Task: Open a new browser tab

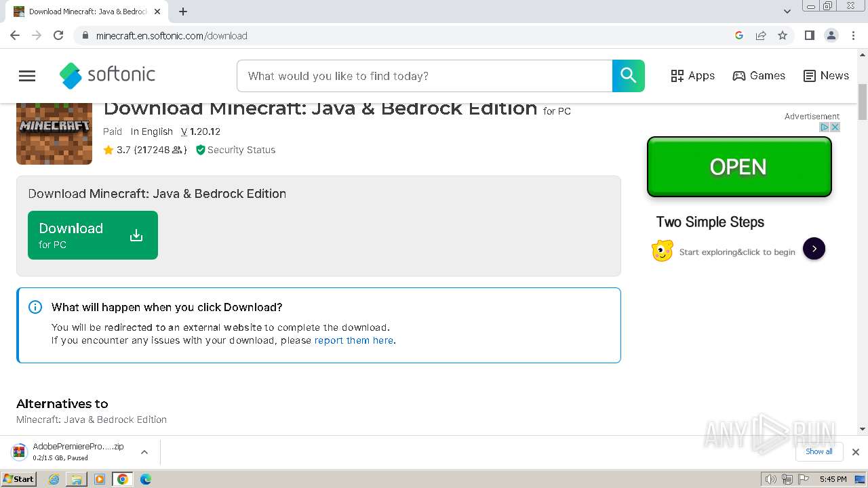Action: (x=183, y=12)
